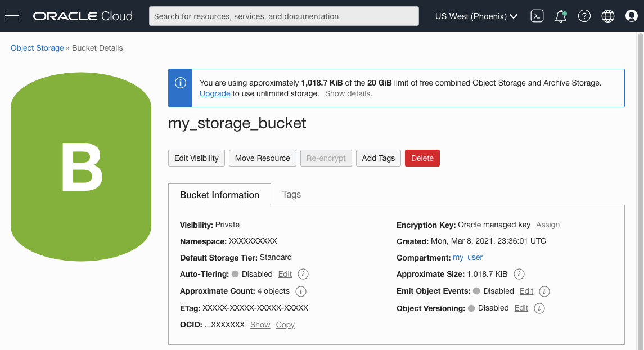The height and width of the screenshot is (350, 644).
Task: Show info tooltip for Object Versioning
Action: (x=539, y=308)
